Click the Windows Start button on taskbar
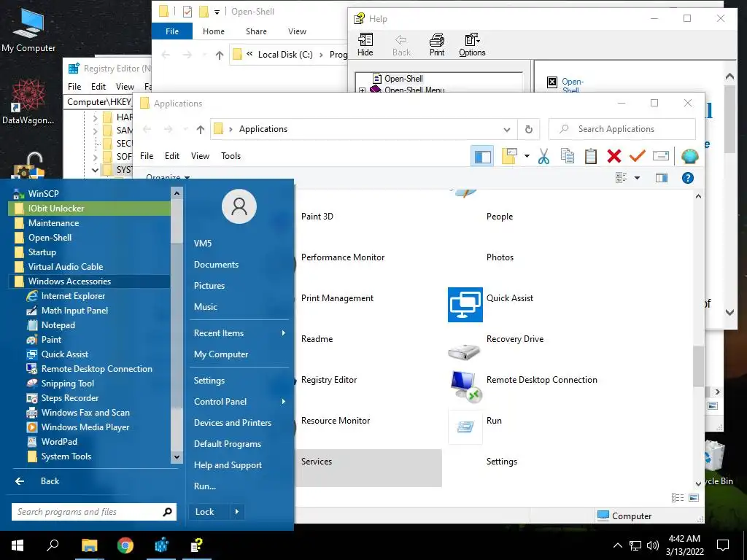 click(x=18, y=545)
